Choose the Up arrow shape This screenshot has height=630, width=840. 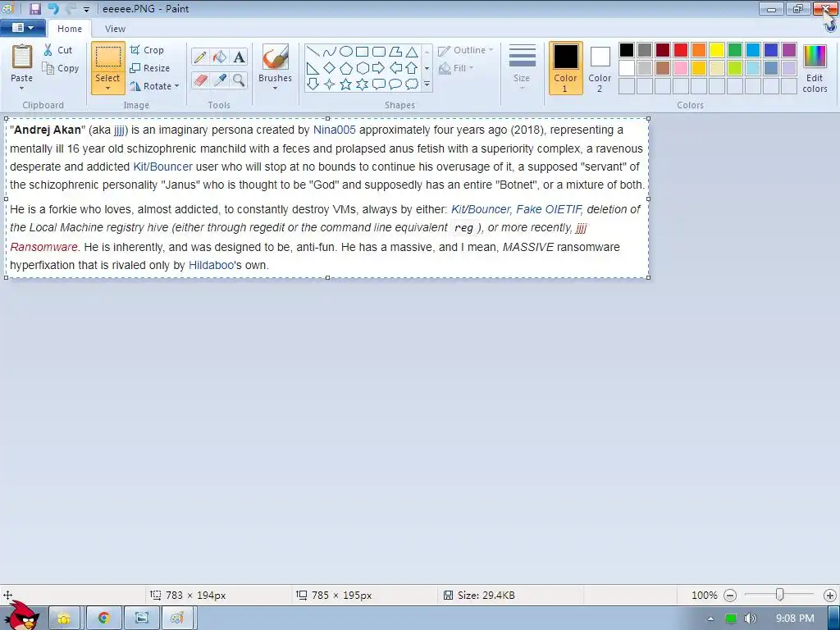coord(412,68)
